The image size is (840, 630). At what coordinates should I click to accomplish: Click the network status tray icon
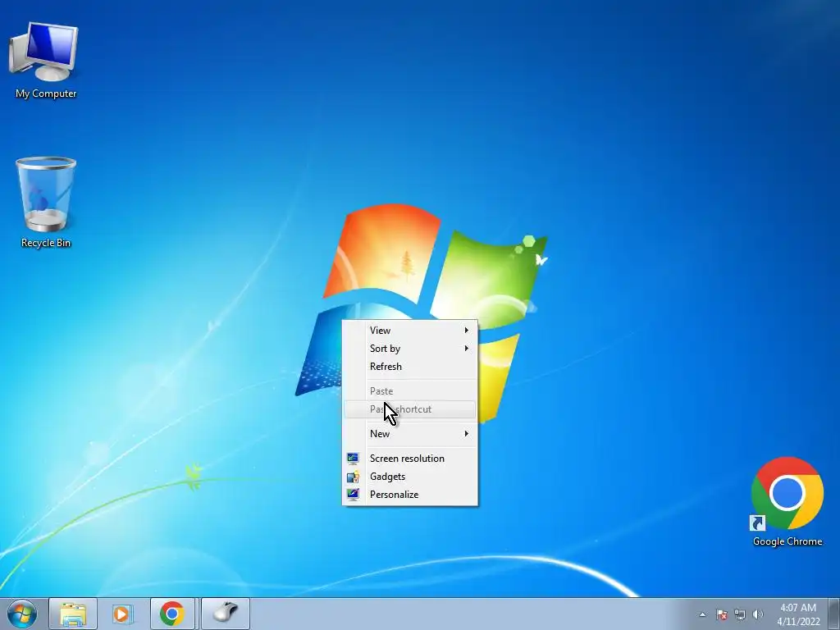[x=740, y=614]
